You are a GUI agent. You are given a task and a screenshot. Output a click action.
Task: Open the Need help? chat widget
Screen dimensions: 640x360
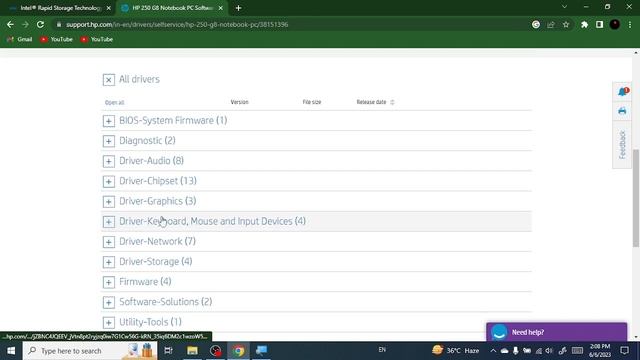tap(556, 332)
